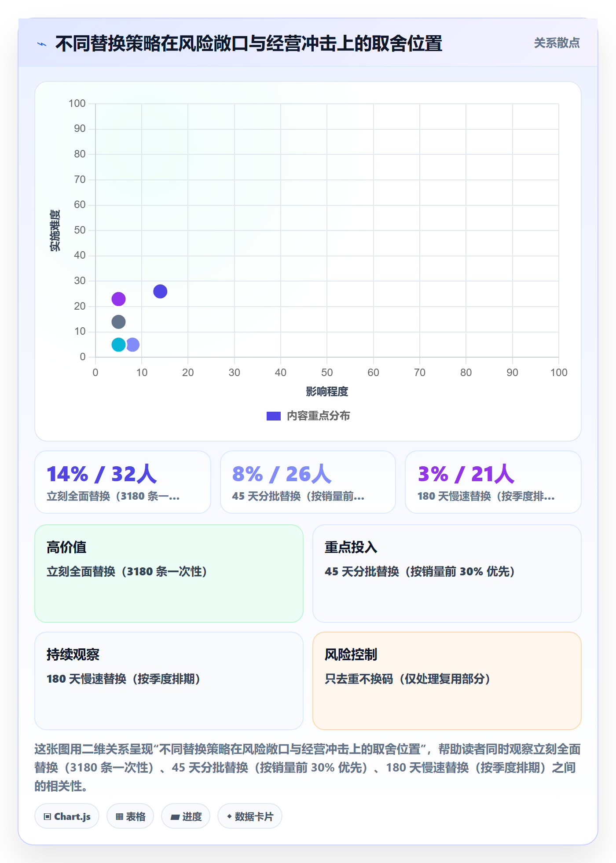The image size is (616, 863).
Task: Click the dark blue scatter point near 14
Action: click(160, 291)
